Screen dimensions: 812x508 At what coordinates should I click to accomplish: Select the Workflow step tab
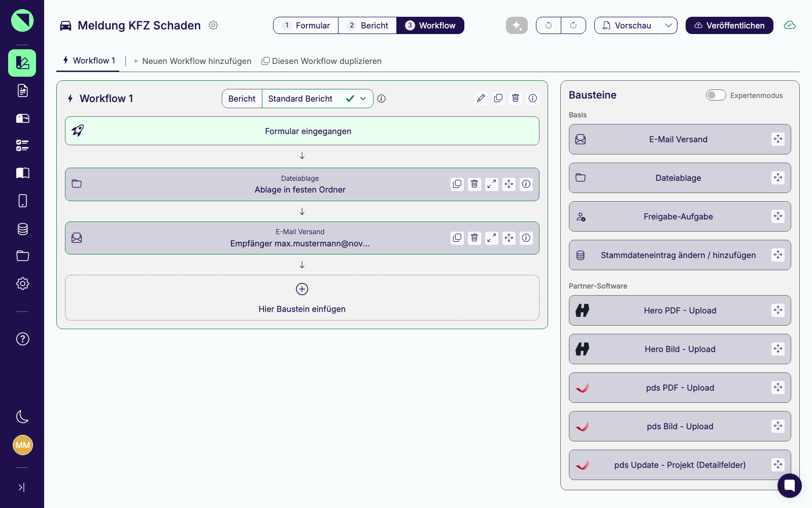coord(430,25)
